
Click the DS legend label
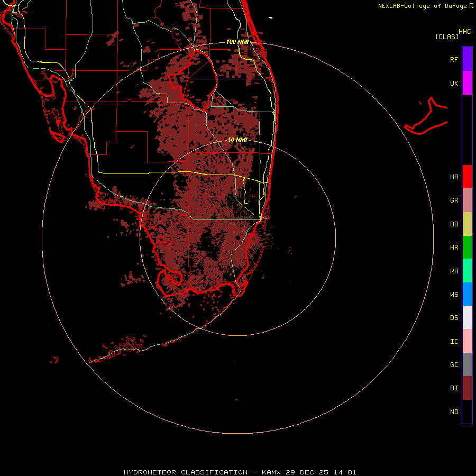(454, 317)
